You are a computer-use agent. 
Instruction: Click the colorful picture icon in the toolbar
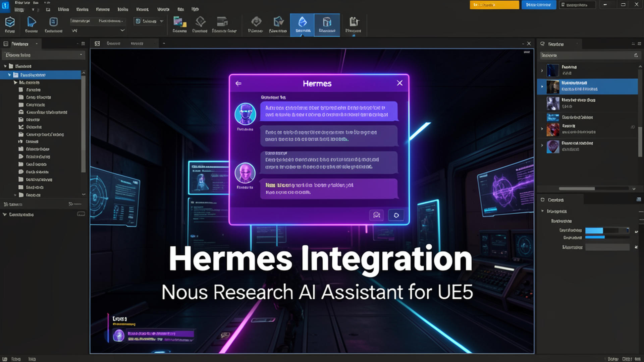179,22
